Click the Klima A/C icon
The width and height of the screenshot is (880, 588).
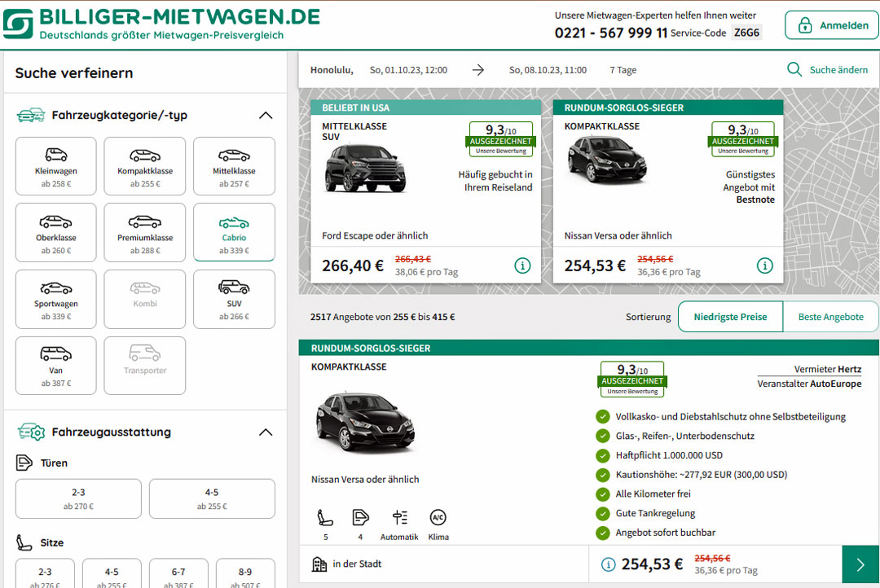(438, 517)
